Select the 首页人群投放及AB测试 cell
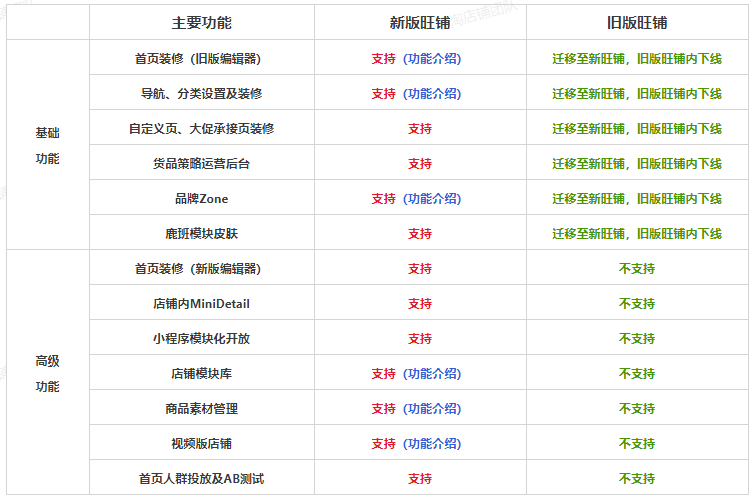 click(x=202, y=477)
